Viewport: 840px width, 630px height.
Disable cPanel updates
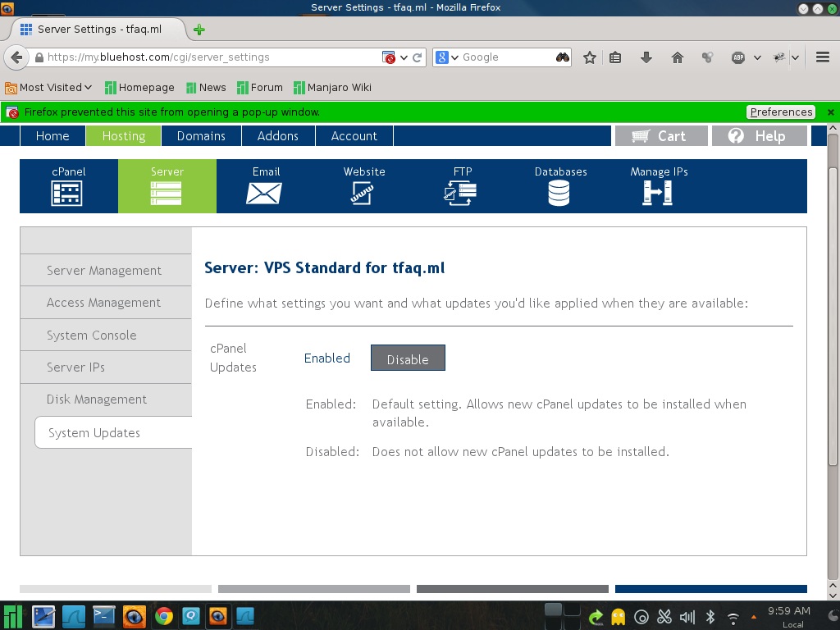coord(408,358)
